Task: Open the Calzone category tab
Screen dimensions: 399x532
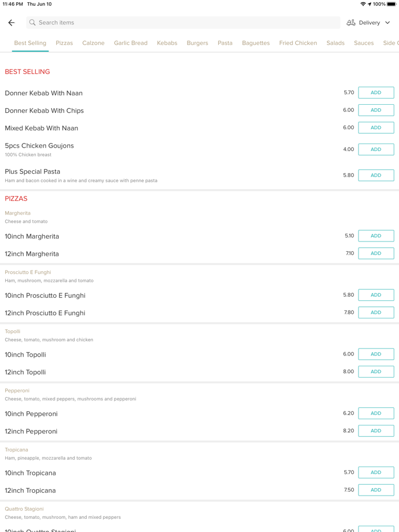Action: (93, 43)
